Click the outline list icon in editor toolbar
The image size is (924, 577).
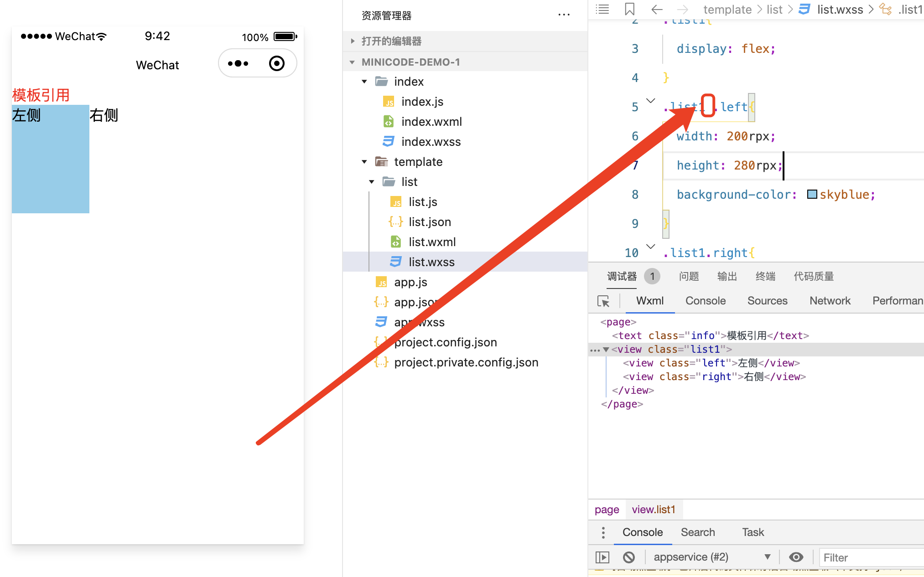602,9
